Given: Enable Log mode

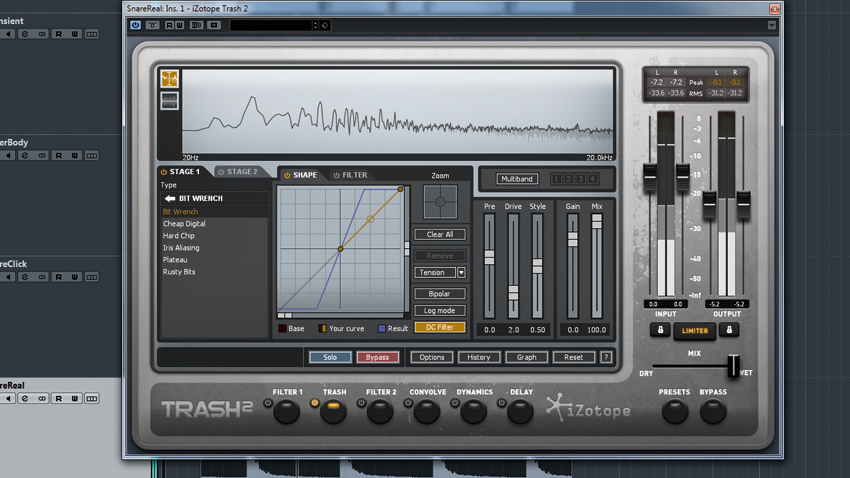Looking at the screenshot, I should pos(440,311).
